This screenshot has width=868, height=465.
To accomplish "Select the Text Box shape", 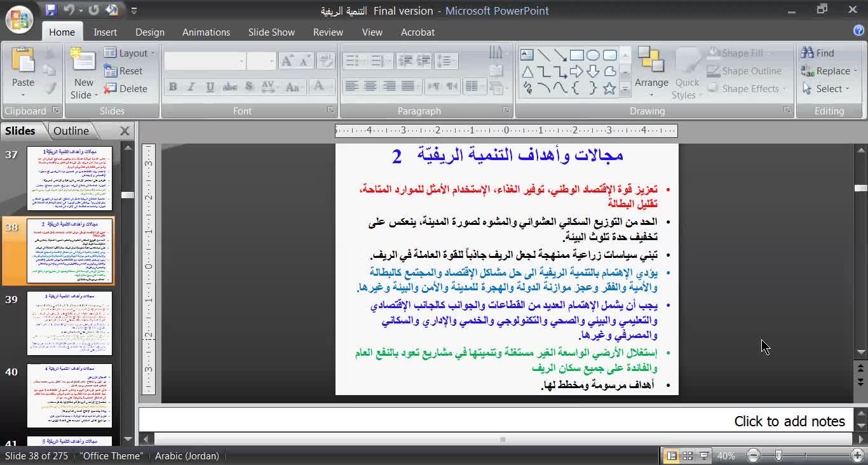I will [x=527, y=55].
